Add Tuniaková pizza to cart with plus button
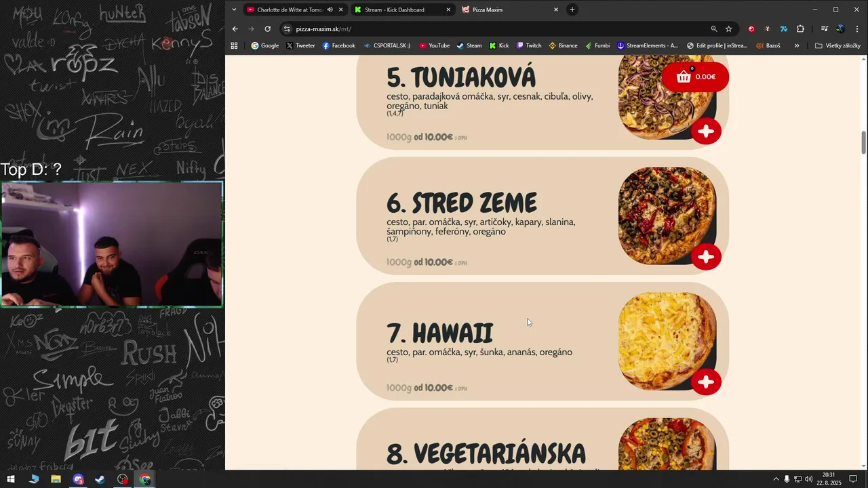The width and height of the screenshot is (868, 488). click(x=706, y=131)
